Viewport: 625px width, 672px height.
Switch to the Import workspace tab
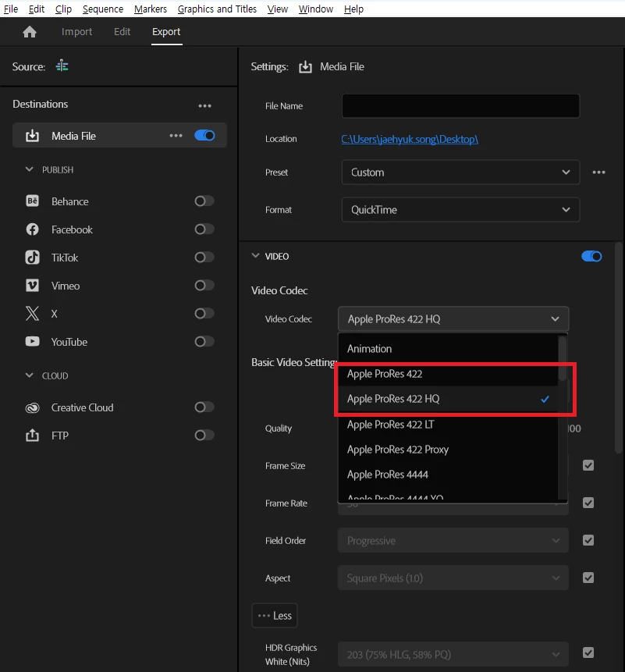pos(76,32)
